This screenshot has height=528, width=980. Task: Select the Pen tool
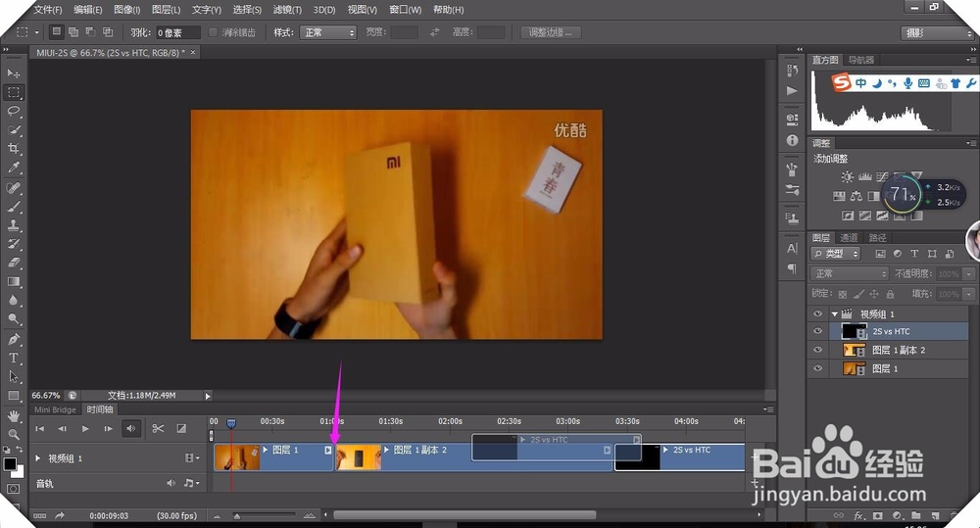tap(13, 339)
